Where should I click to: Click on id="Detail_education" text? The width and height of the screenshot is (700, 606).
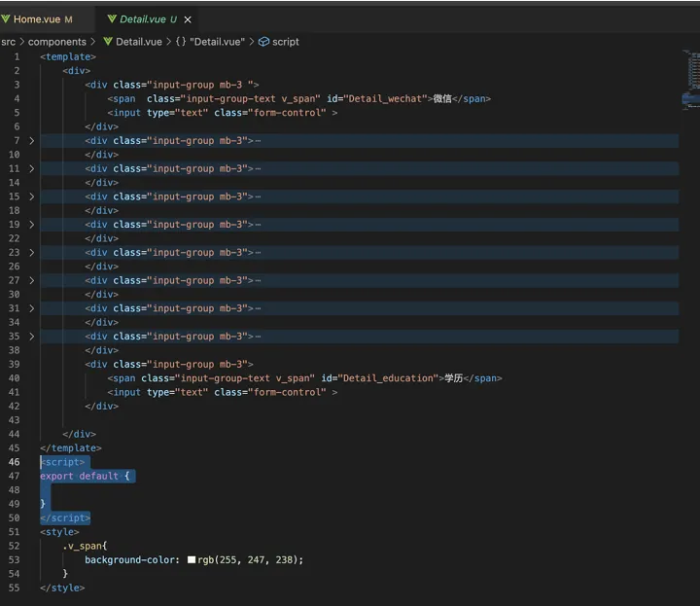(379, 378)
